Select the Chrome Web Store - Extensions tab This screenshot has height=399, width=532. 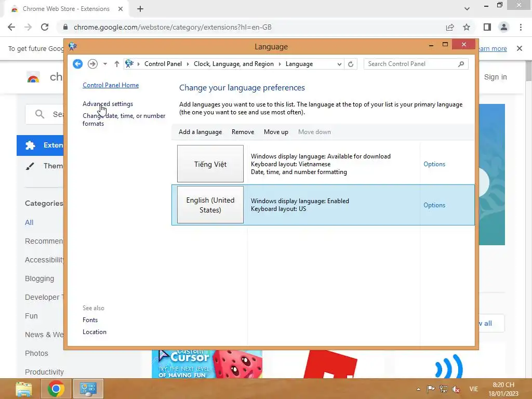66,9
